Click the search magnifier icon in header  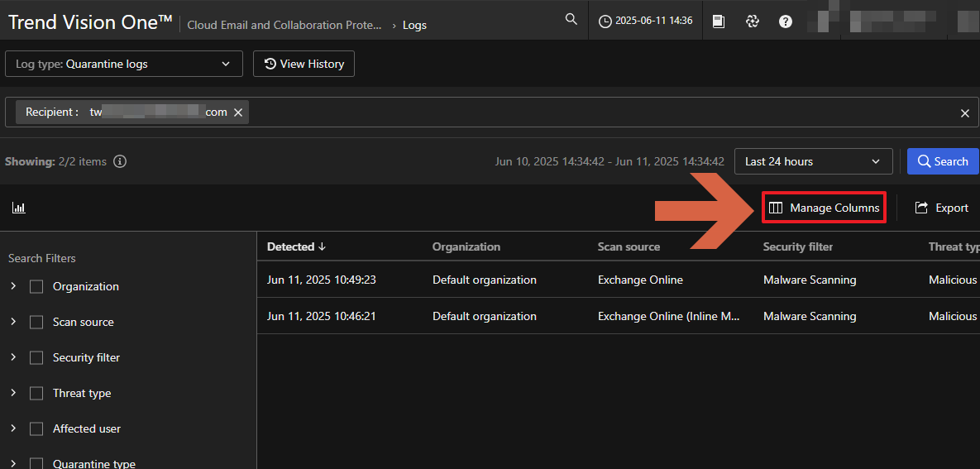click(571, 20)
